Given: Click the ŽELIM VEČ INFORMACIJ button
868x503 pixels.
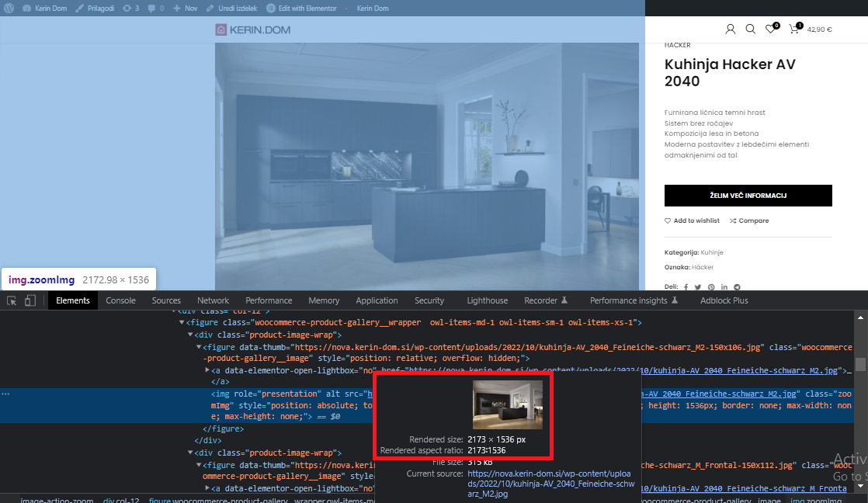Looking at the screenshot, I should coord(748,196).
